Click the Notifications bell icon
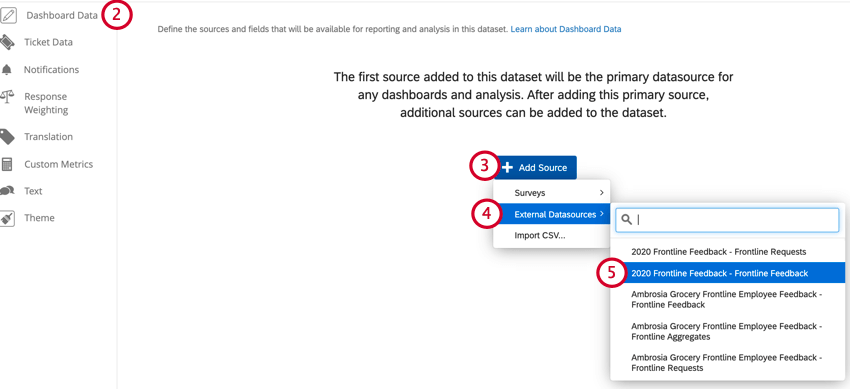The width and height of the screenshot is (850, 389). [x=7, y=70]
